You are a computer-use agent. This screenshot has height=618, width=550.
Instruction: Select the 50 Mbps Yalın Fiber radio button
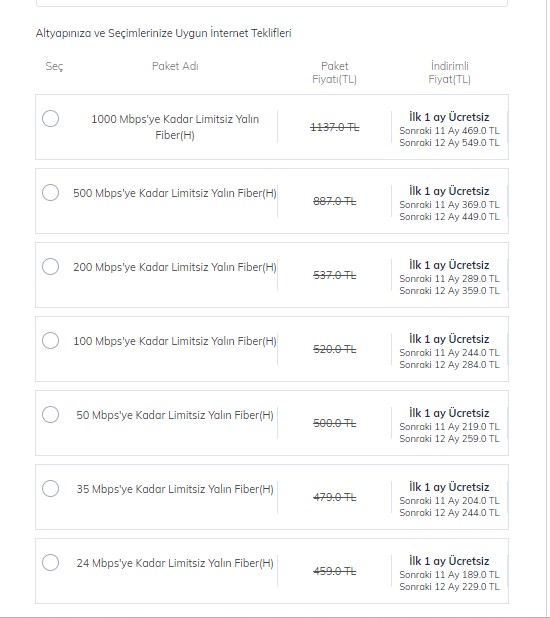tap(50, 415)
